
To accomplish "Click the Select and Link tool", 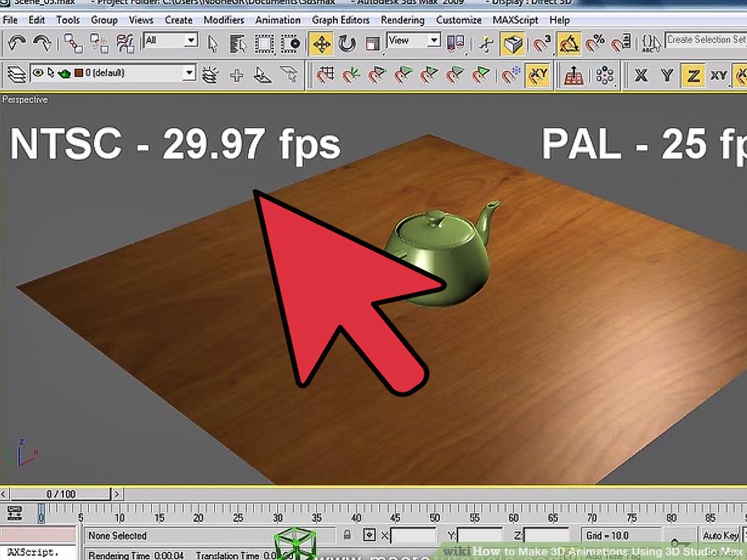I will [x=74, y=42].
